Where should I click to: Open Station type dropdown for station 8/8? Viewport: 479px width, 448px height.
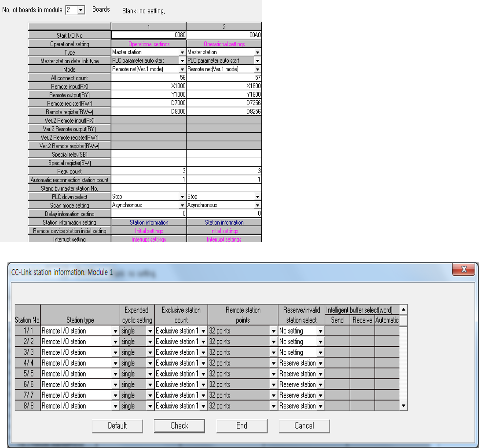coord(116,406)
